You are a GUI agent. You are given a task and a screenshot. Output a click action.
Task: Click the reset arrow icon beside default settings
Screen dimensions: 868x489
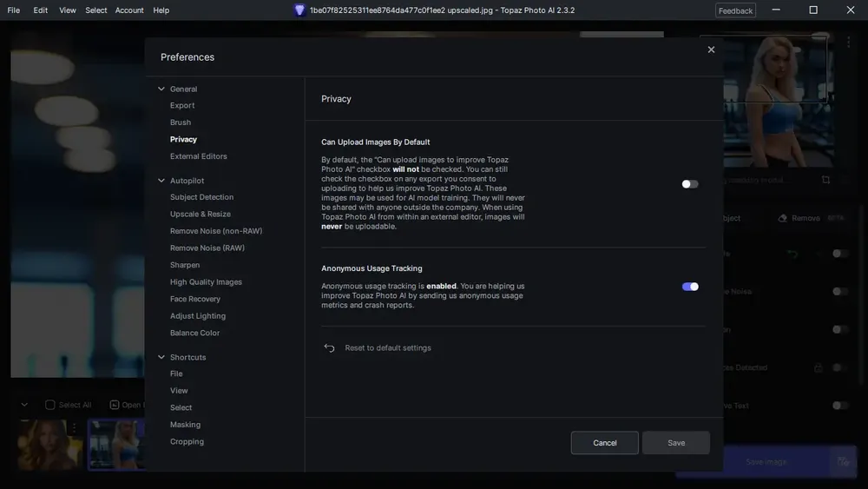click(x=329, y=347)
